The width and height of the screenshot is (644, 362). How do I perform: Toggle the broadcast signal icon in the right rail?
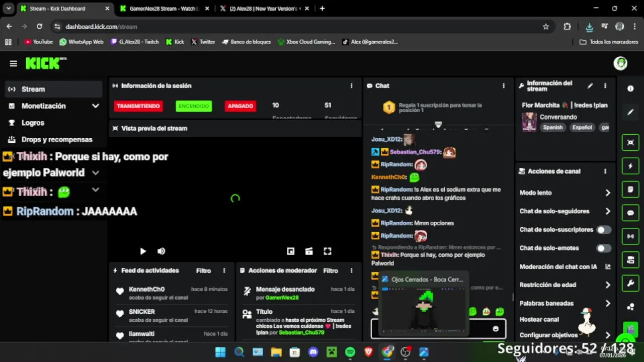(x=630, y=236)
